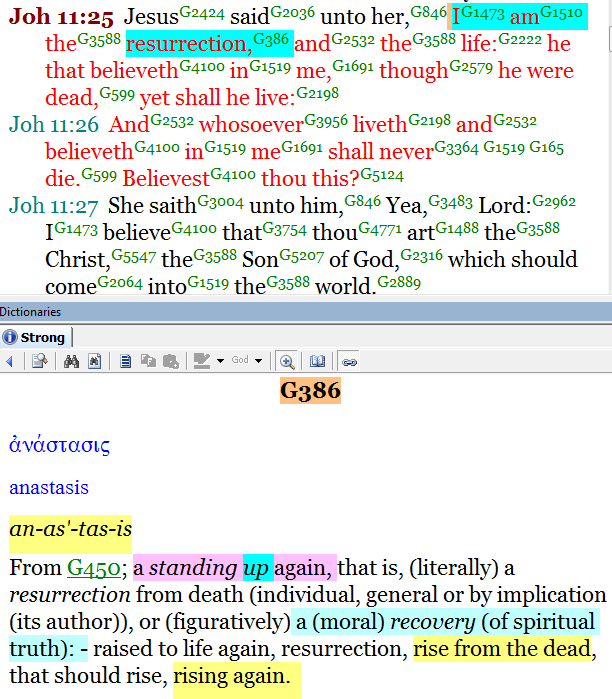The image size is (612, 699).
Task: Click the Greek word ἀνάστασις
Action: pyautogui.click(x=60, y=444)
